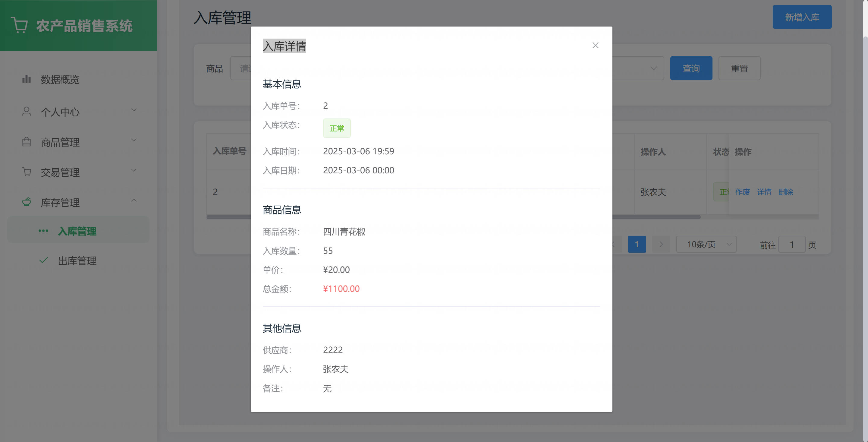Click the 商品信息 section heading
The height and width of the screenshot is (442, 868).
282,210
